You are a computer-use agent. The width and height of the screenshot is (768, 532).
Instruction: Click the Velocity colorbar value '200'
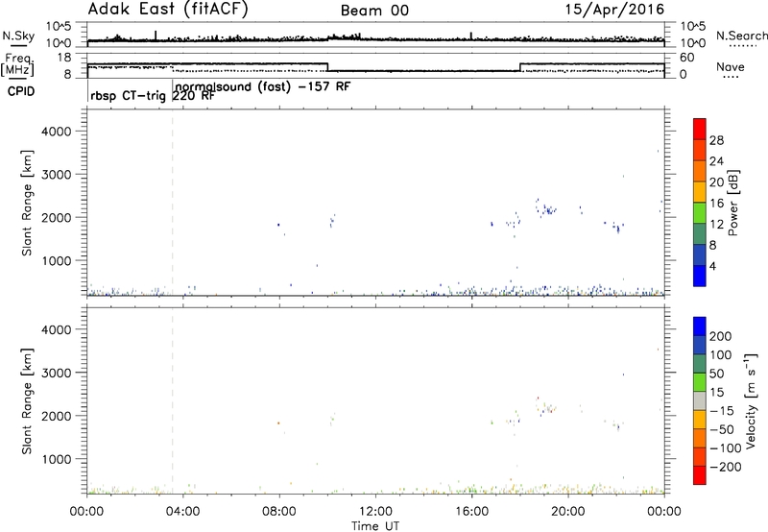pyautogui.click(x=721, y=336)
